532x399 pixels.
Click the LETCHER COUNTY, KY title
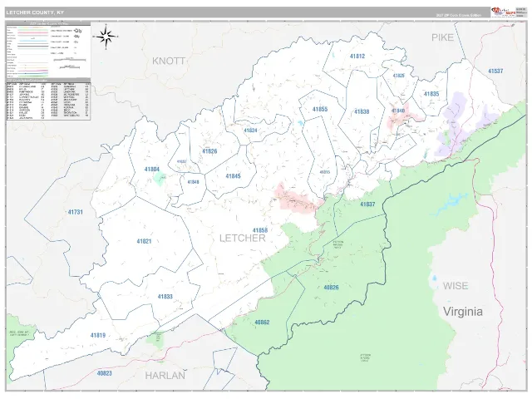click(x=35, y=12)
